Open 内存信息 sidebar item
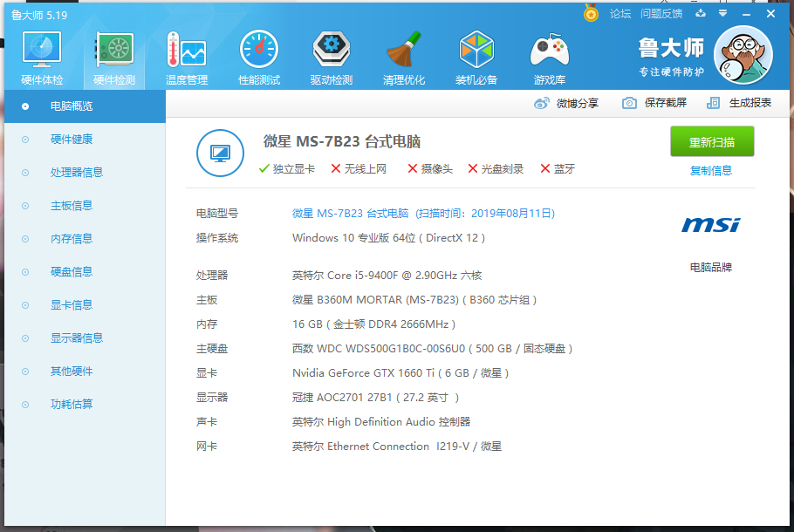Screen dimensions: 794x532 click(x=86, y=239)
